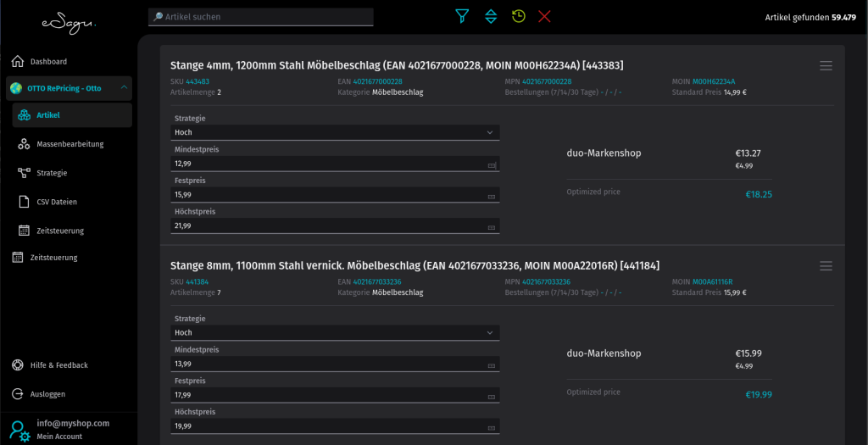Click the eSagu logo
Screen dimensions: 868x445
[x=69, y=22]
